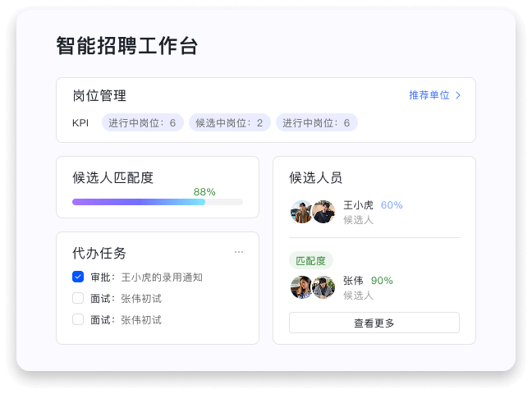Select the first 进行中岗位: 6 KPI tag
Image resolution: width=532 pixels, height=394 pixels.
click(x=143, y=122)
